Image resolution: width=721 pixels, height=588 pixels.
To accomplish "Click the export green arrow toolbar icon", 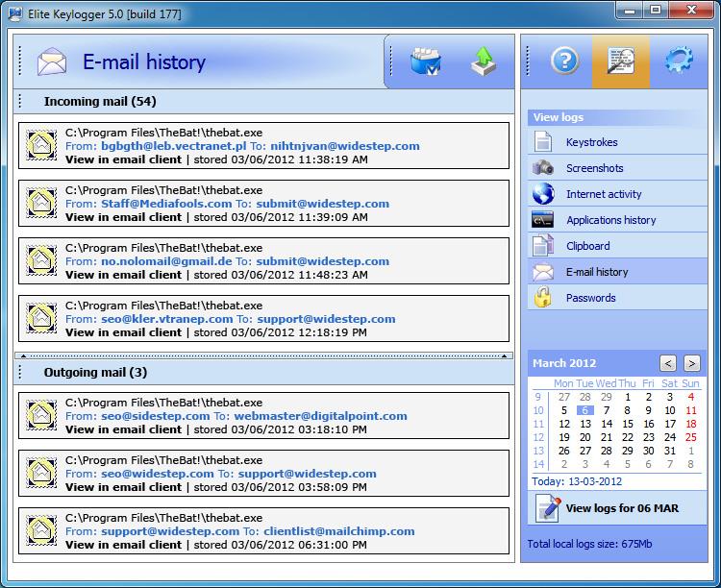I will click(x=483, y=62).
